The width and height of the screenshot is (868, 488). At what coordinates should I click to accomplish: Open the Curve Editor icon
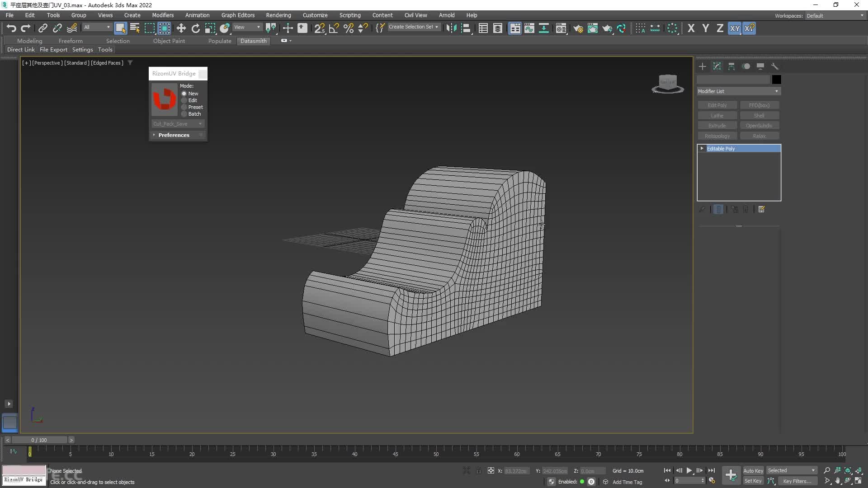point(529,28)
